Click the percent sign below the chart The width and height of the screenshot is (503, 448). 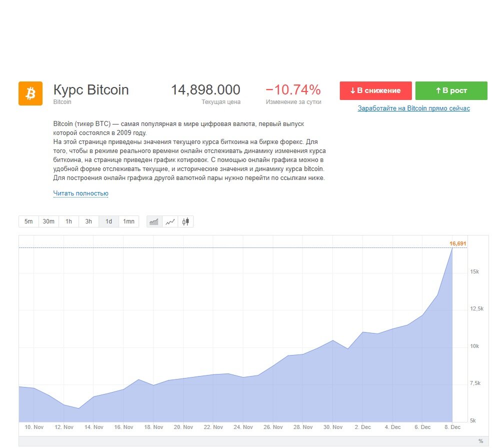(x=480, y=441)
